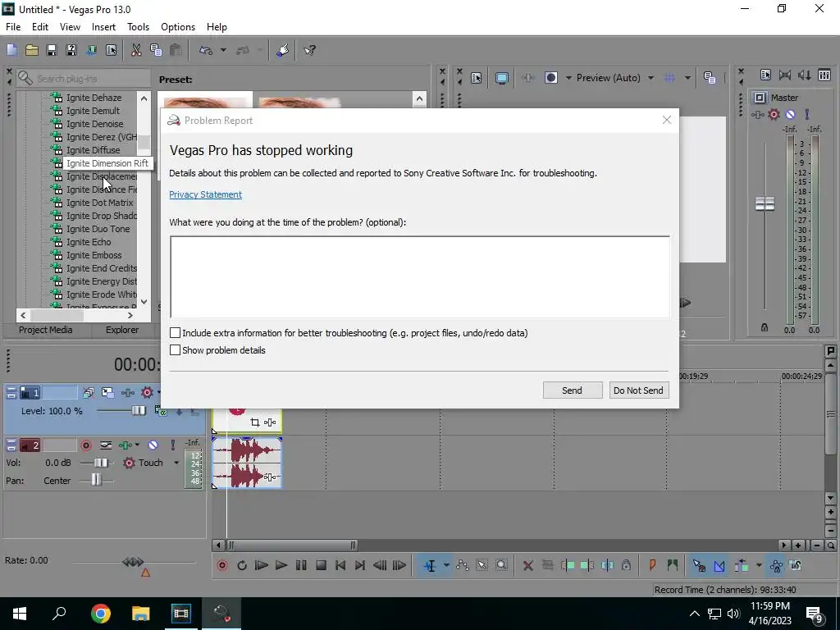
Task: Click the Copy icon in the toolbar
Action: [156, 50]
